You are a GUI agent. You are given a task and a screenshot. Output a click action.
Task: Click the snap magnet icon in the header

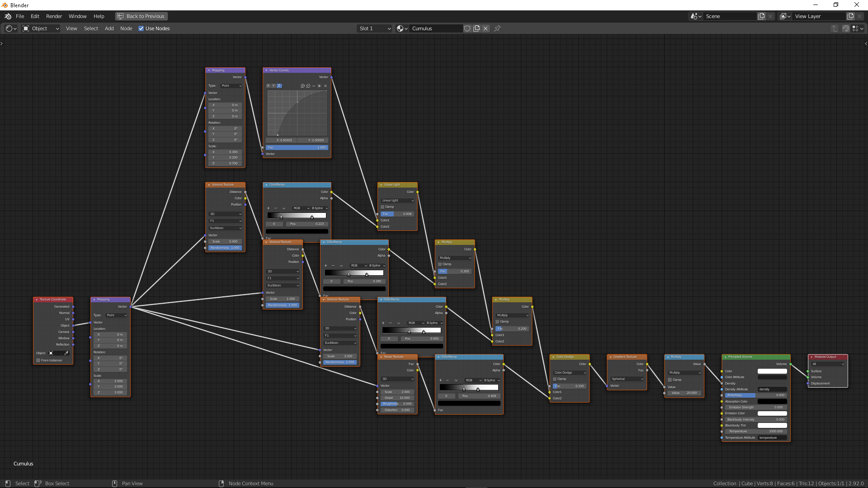pos(845,28)
